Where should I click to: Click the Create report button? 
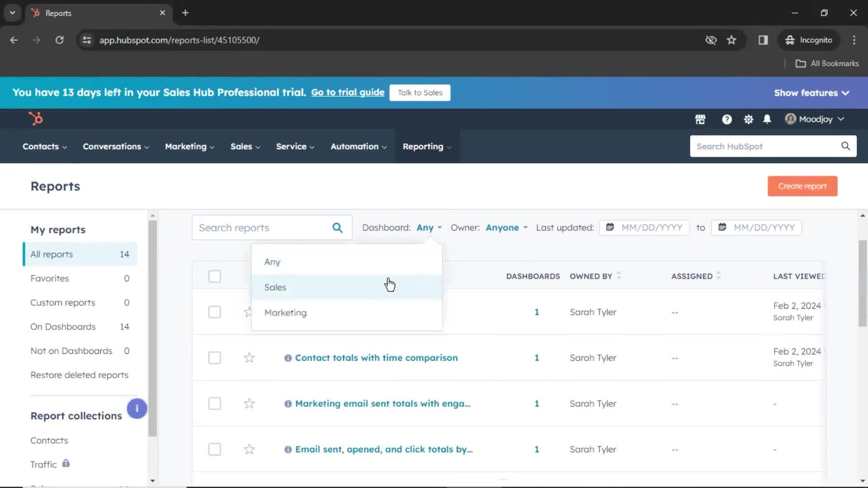pyautogui.click(x=802, y=186)
